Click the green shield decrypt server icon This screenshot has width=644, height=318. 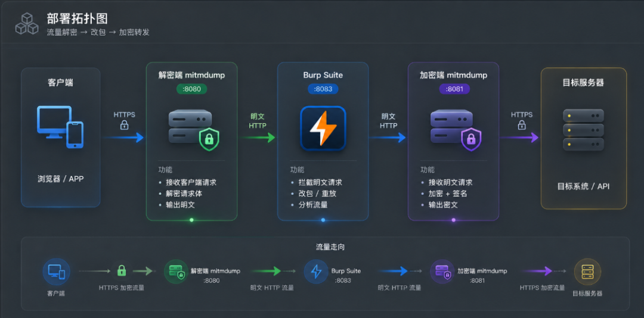194,130
